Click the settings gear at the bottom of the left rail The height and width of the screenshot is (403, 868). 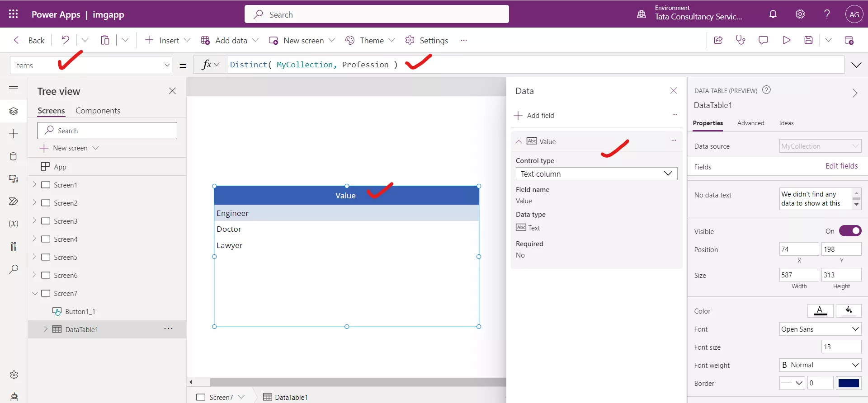point(14,375)
